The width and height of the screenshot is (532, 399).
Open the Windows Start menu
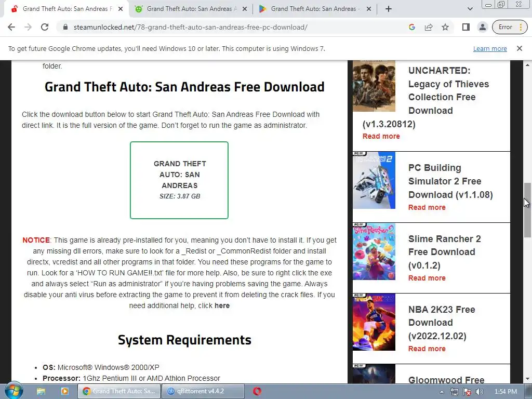click(x=14, y=391)
